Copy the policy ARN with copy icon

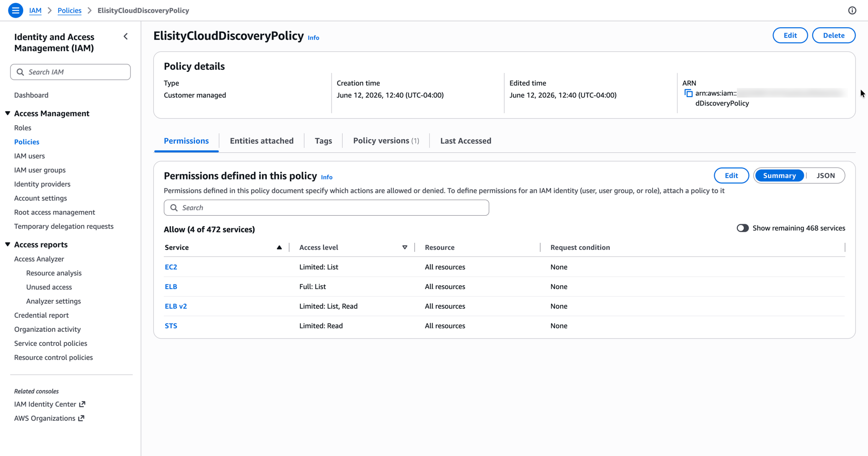688,94
